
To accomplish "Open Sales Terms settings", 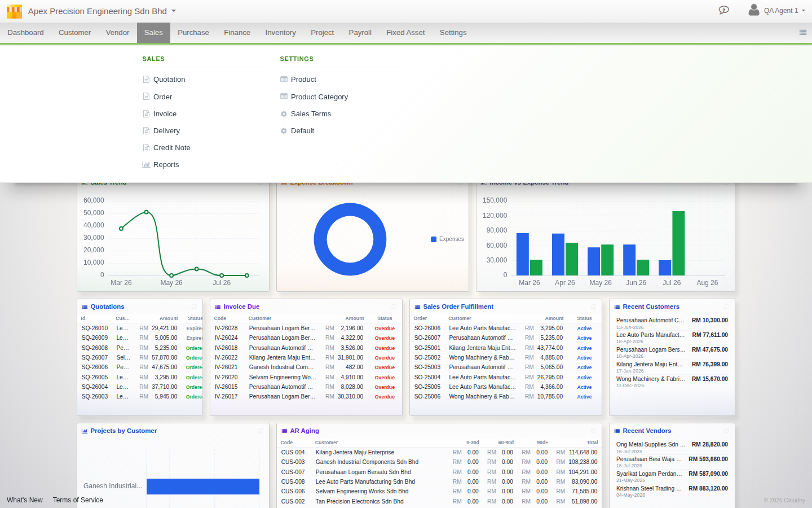I will point(311,114).
